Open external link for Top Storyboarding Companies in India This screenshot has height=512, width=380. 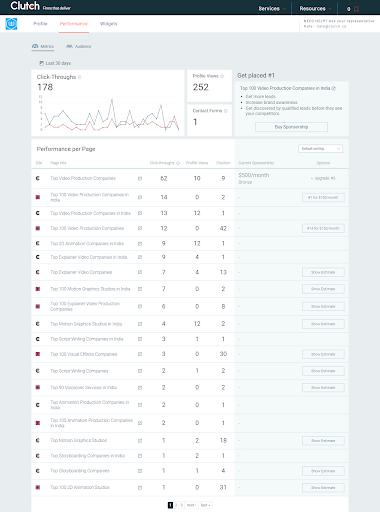click(x=140, y=456)
